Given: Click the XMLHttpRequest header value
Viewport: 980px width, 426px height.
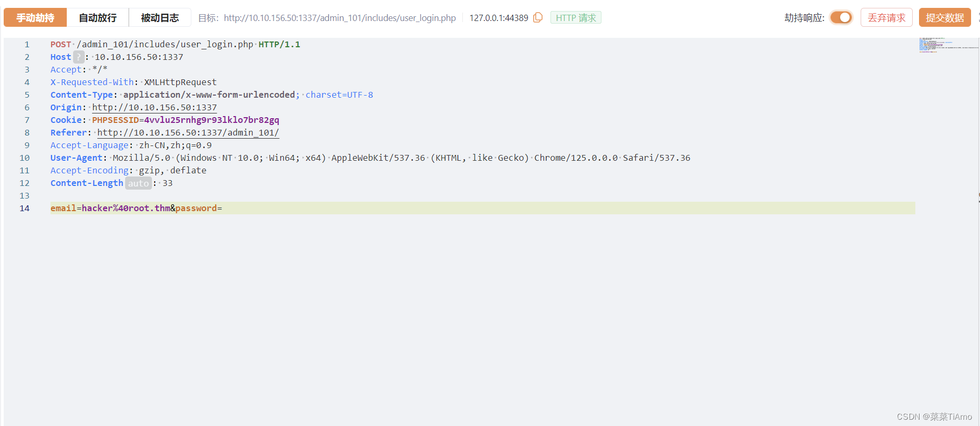Looking at the screenshot, I should [x=180, y=82].
